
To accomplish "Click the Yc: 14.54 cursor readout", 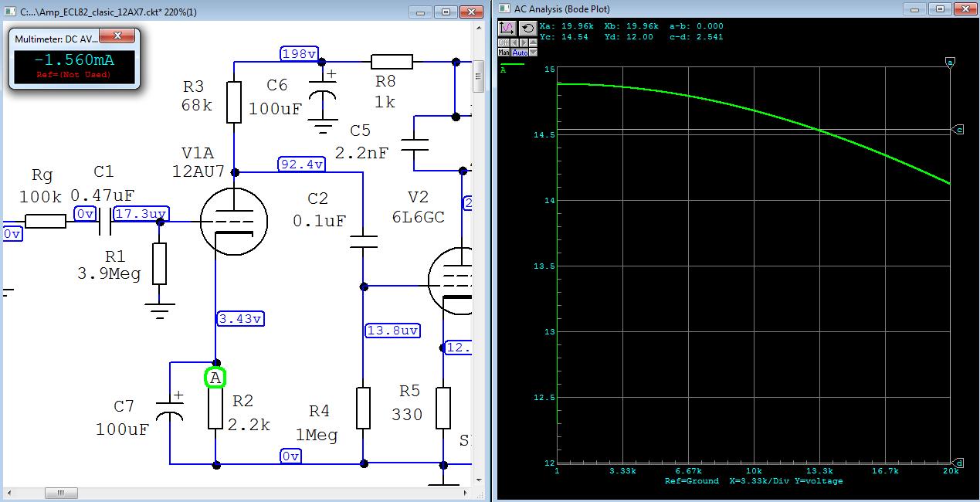I will coord(564,37).
